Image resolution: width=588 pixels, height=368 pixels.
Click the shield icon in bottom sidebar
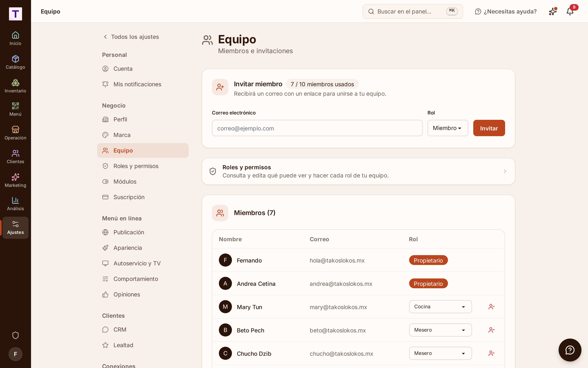[15, 335]
